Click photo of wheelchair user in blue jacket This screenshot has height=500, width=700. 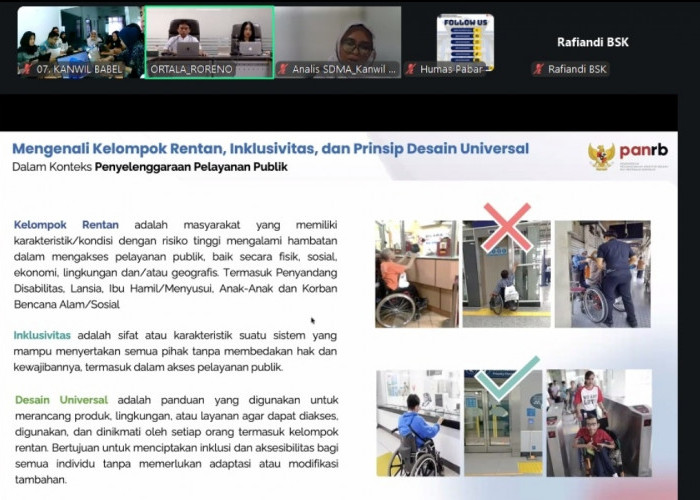pyautogui.click(x=418, y=423)
